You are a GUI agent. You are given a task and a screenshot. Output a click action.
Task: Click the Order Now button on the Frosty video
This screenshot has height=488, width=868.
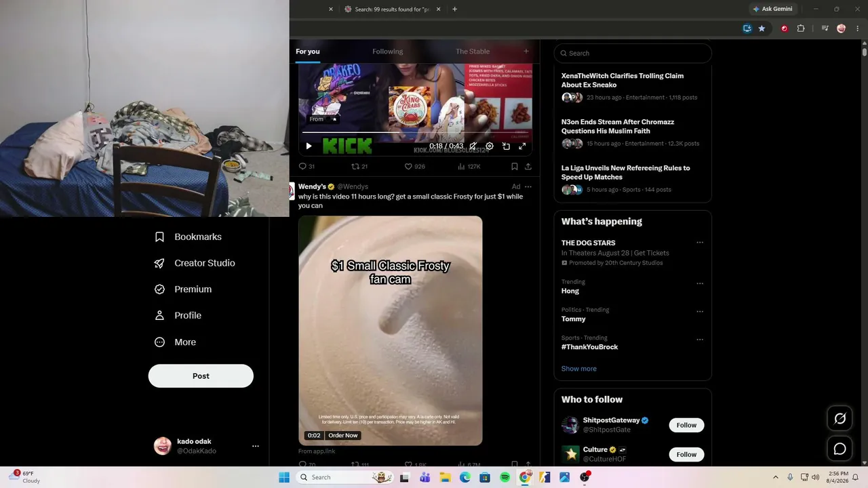(x=343, y=435)
